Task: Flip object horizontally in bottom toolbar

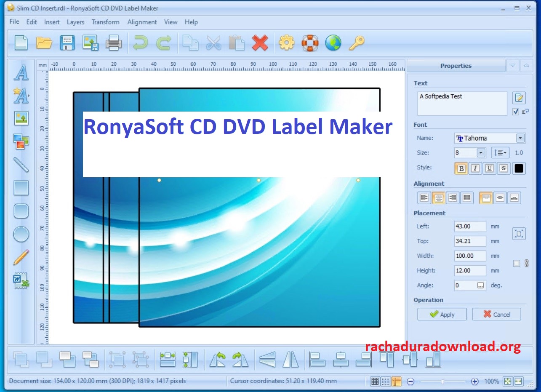Action: 290,359
